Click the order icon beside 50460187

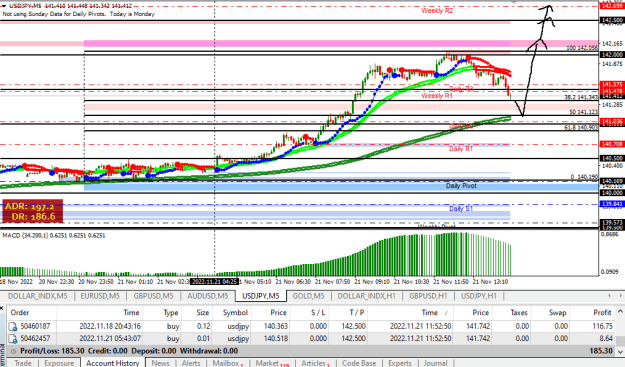(13, 327)
